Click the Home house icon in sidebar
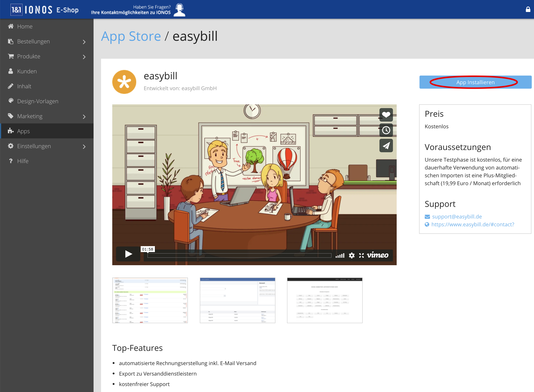The image size is (534, 392). (11, 26)
